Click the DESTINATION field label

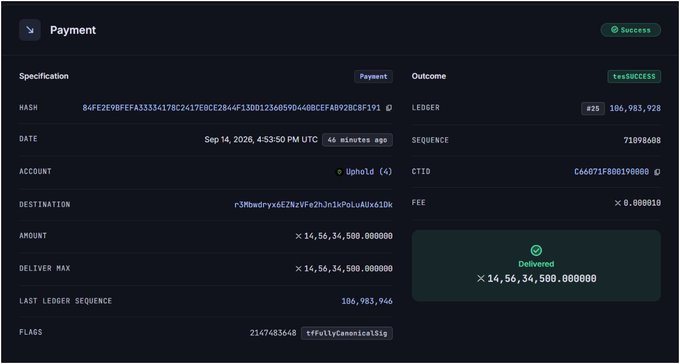point(45,204)
